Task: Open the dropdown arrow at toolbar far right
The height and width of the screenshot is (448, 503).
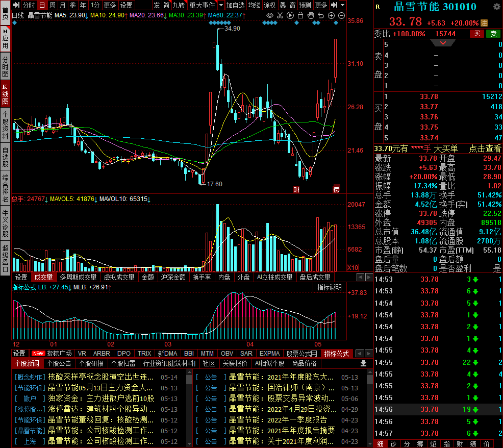Action: (x=343, y=5)
